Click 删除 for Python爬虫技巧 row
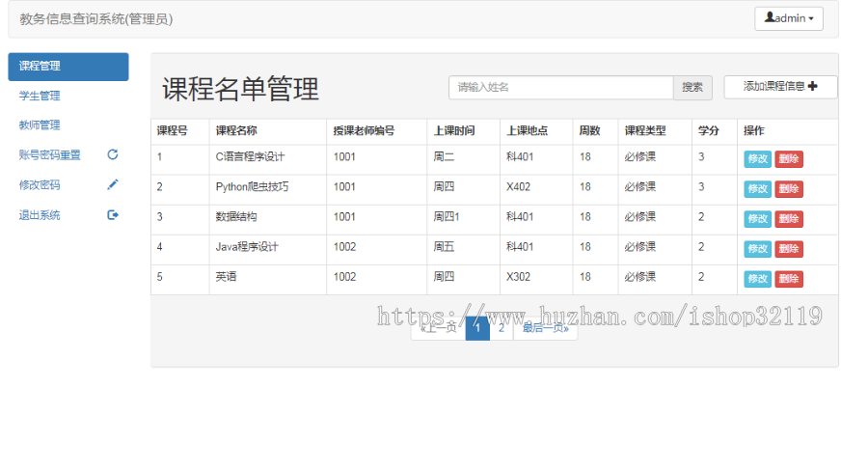This screenshot has width=868, height=471. click(x=788, y=189)
